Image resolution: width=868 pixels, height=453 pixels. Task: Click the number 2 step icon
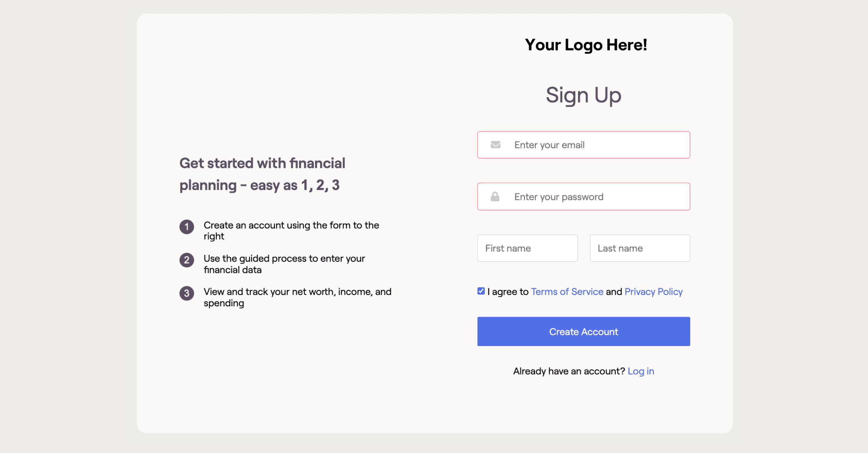click(x=187, y=260)
